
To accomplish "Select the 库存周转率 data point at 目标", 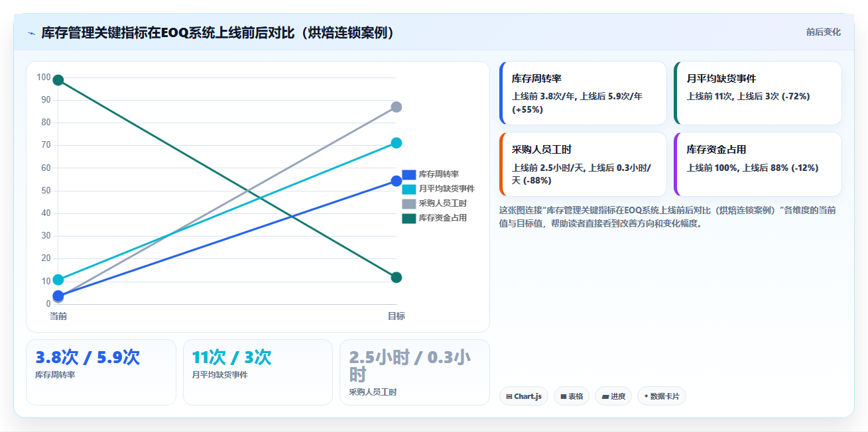I will [397, 181].
